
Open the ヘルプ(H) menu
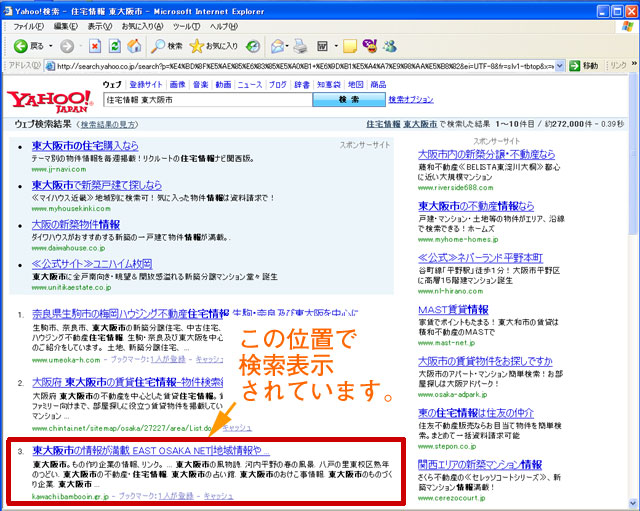pos(224,27)
